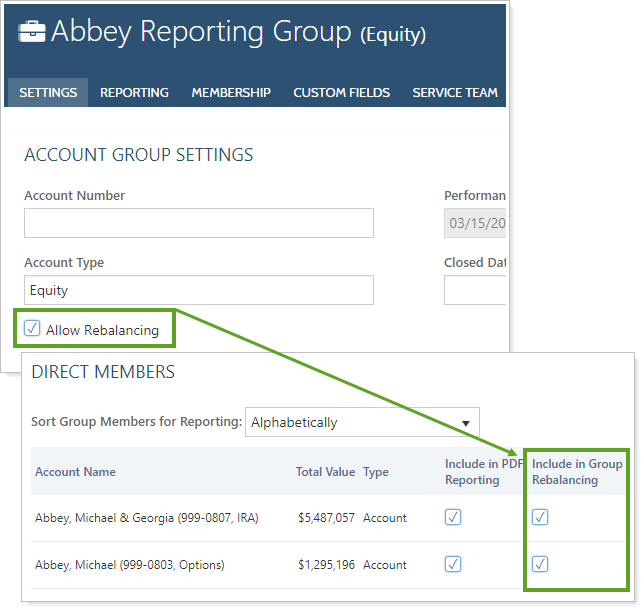Image resolution: width=644 pixels, height=611 pixels.
Task: Sort by Total Value column header
Action: pyautogui.click(x=325, y=472)
